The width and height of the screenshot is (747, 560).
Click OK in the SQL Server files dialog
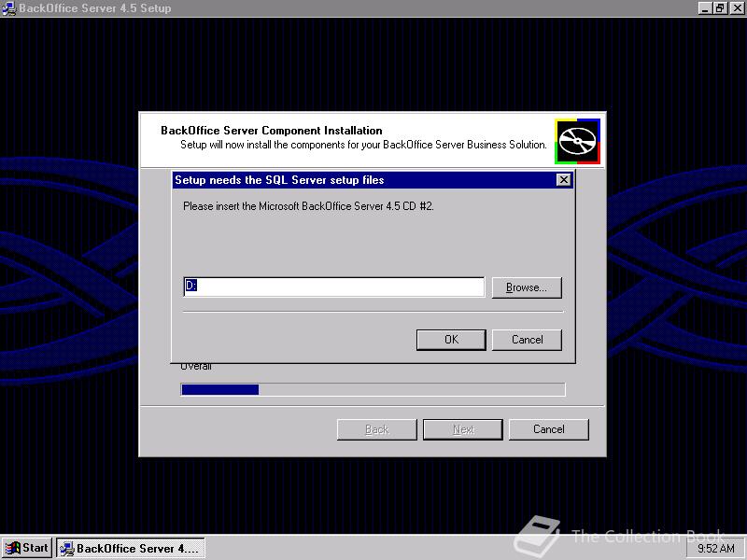pos(451,340)
